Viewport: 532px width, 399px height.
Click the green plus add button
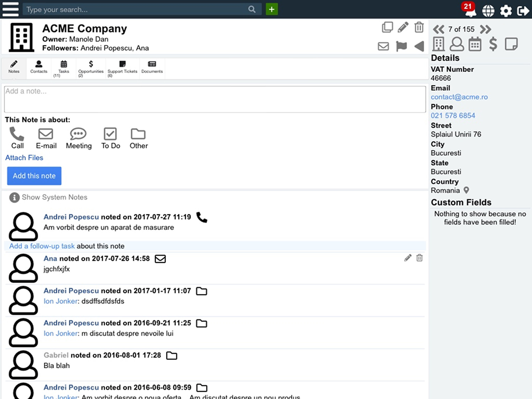(272, 9)
